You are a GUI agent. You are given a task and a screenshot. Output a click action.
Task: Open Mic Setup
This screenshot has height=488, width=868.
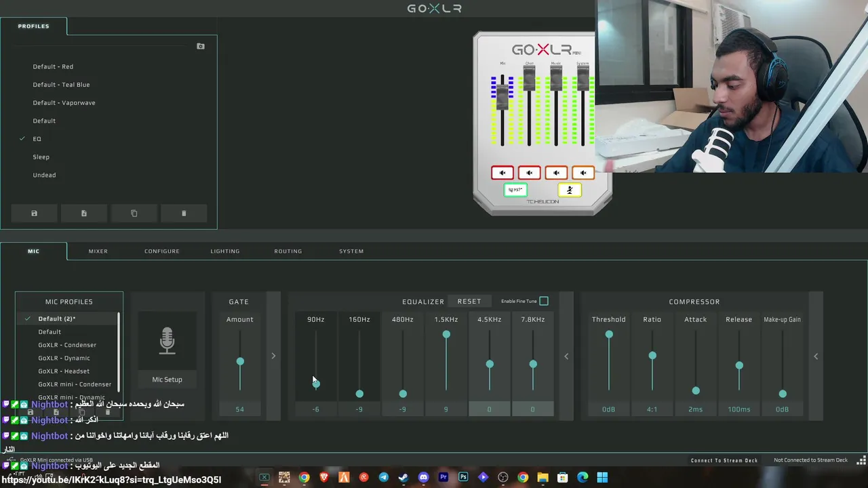[167, 380]
